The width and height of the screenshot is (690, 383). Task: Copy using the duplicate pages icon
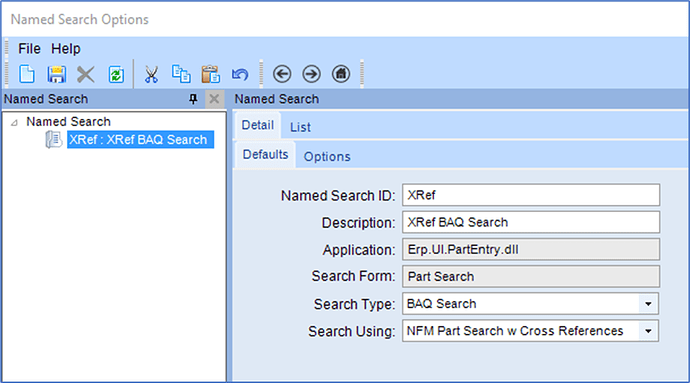click(181, 74)
